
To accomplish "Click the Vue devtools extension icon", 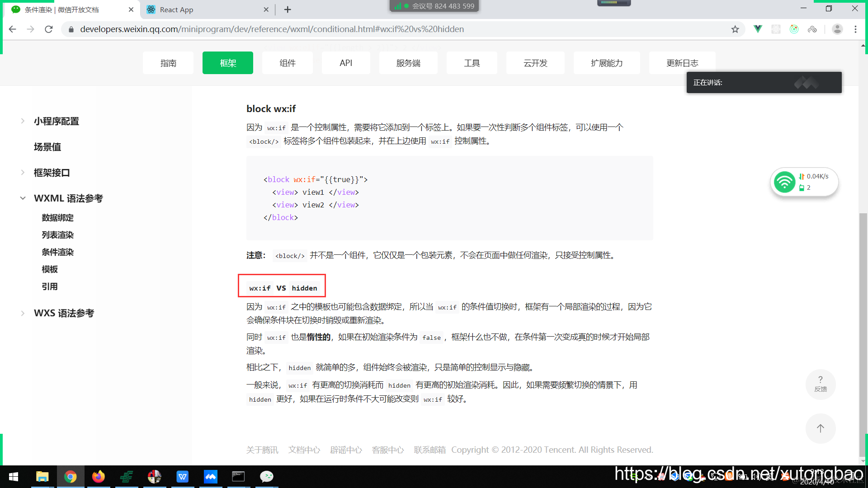I will coord(758,29).
